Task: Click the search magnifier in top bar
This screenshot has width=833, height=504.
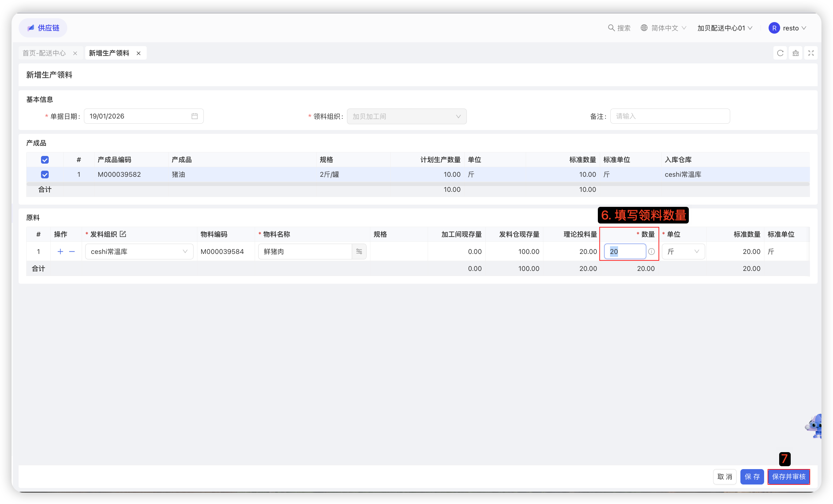Action: pyautogui.click(x=611, y=28)
